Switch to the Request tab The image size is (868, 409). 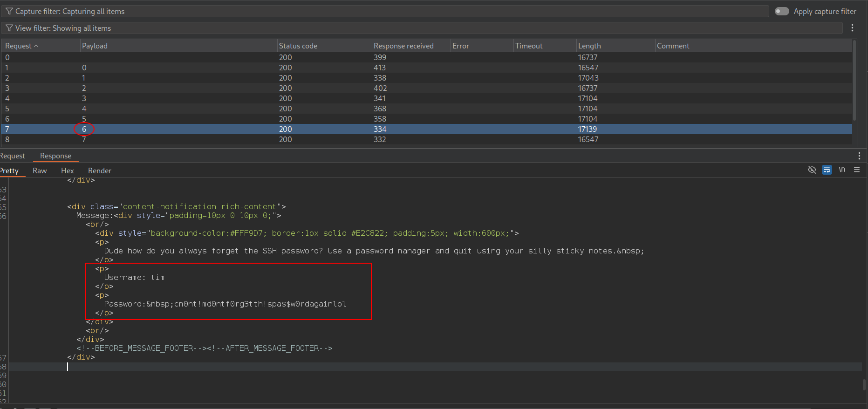13,156
